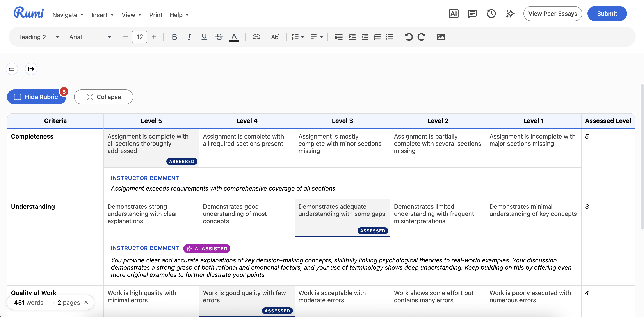This screenshot has height=317, width=644.
Task: Toggle italic formatting
Action: [x=189, y=37]
